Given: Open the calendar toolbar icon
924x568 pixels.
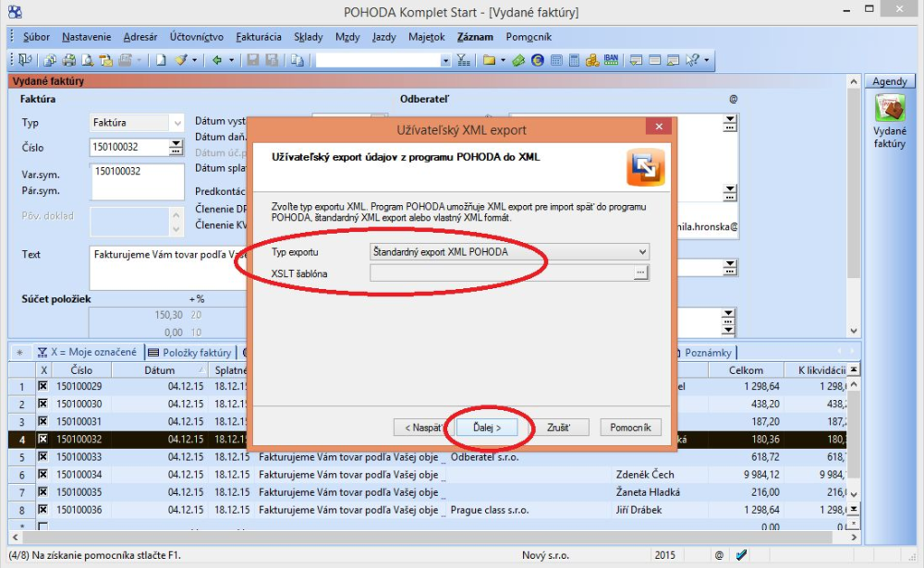Looking at the screenshot, I should coord(555,59).
